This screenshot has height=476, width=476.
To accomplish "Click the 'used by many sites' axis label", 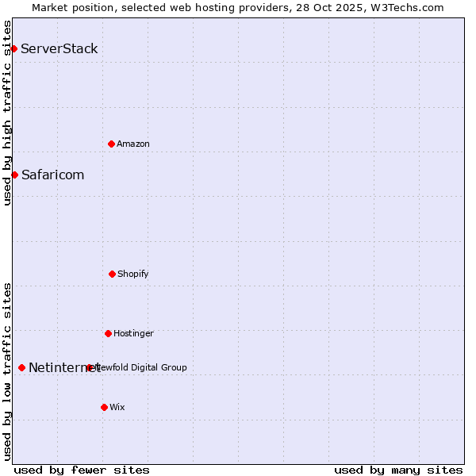I will [398, 470].
